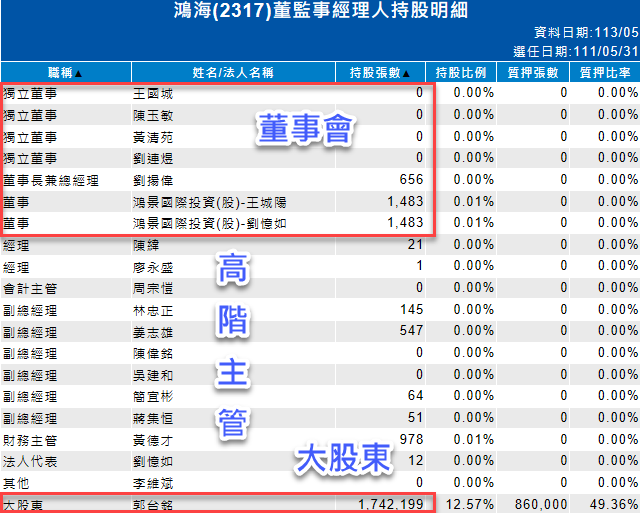Click pledged shares value 860,000
640x513 pixels.
pos(541,504)
